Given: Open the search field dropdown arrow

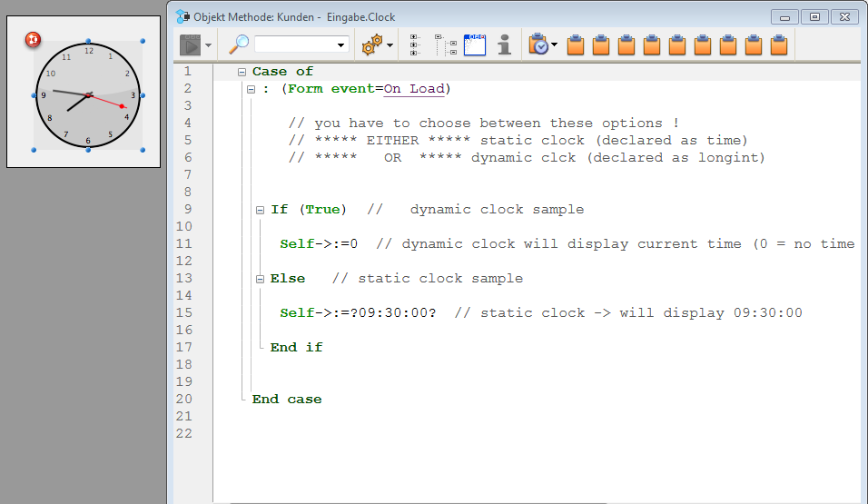Looking at the screenshot, I should (341, 44).
